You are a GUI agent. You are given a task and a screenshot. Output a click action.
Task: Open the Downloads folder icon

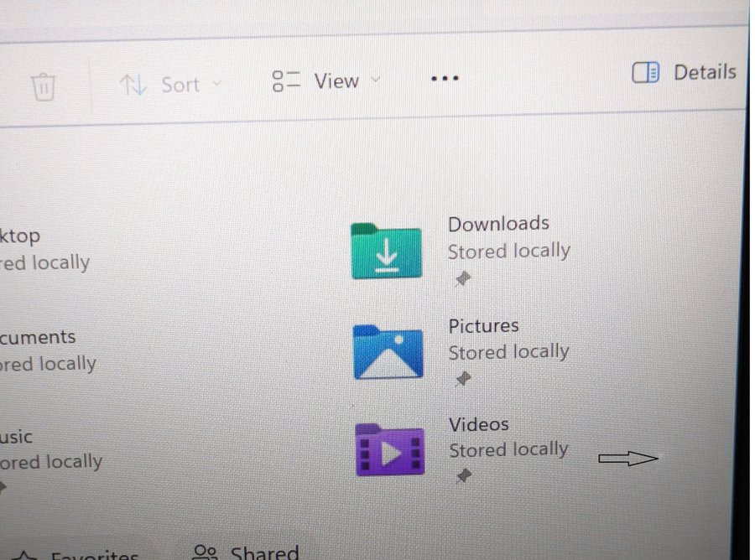coord(386,251)
